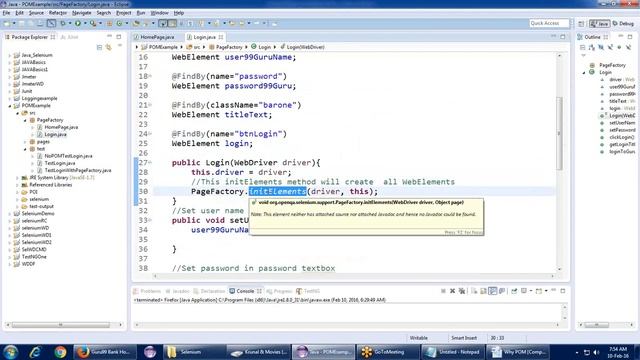Open the Problems tab
640x360 pixels.
tap(147, 291)
